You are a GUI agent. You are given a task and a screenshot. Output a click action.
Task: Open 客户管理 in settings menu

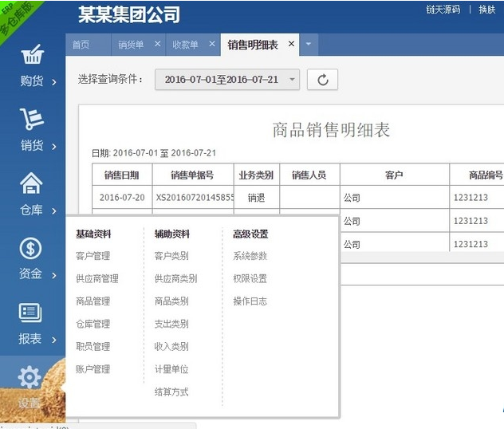(93, 256)
